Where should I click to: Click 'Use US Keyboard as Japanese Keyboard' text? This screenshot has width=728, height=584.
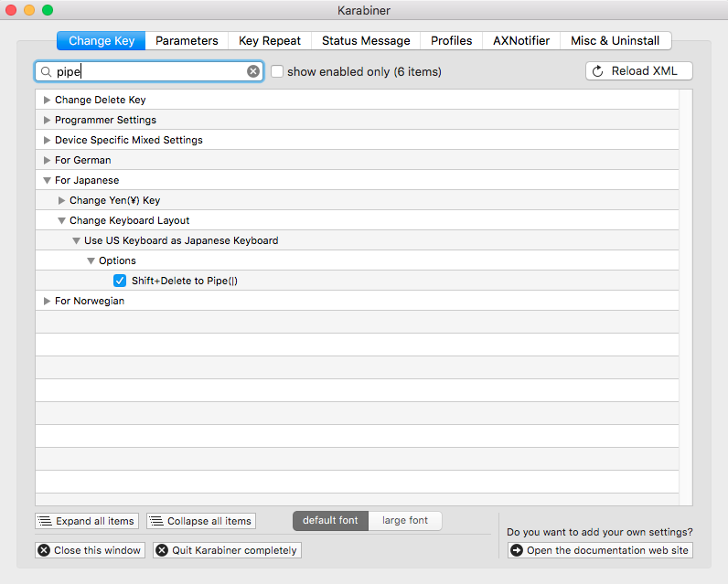(181, 240)
